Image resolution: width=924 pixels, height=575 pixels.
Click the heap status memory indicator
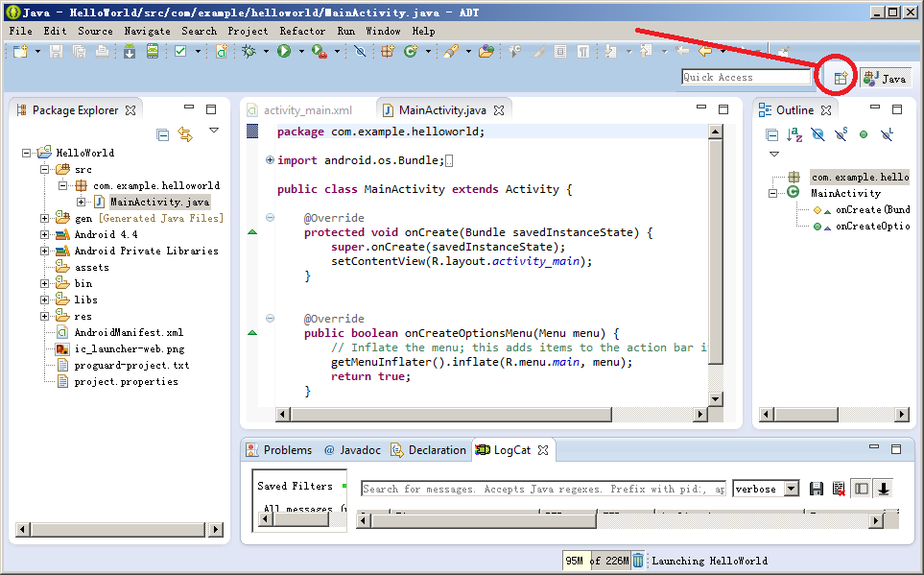(597, 561)
